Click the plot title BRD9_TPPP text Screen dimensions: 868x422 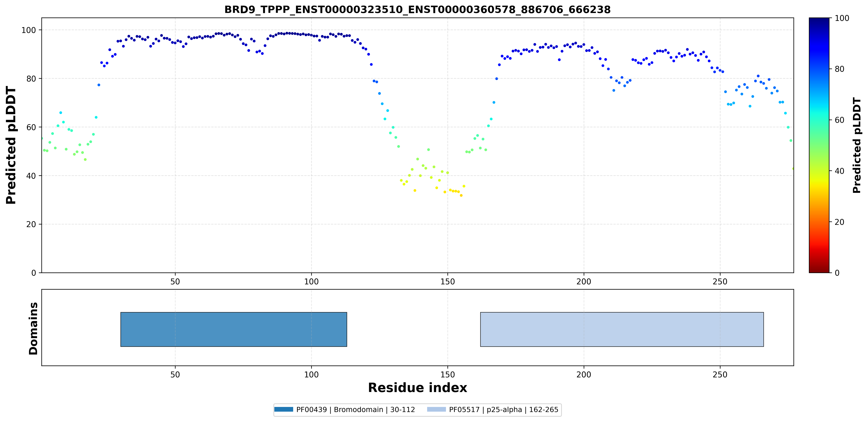pos(418,9)
